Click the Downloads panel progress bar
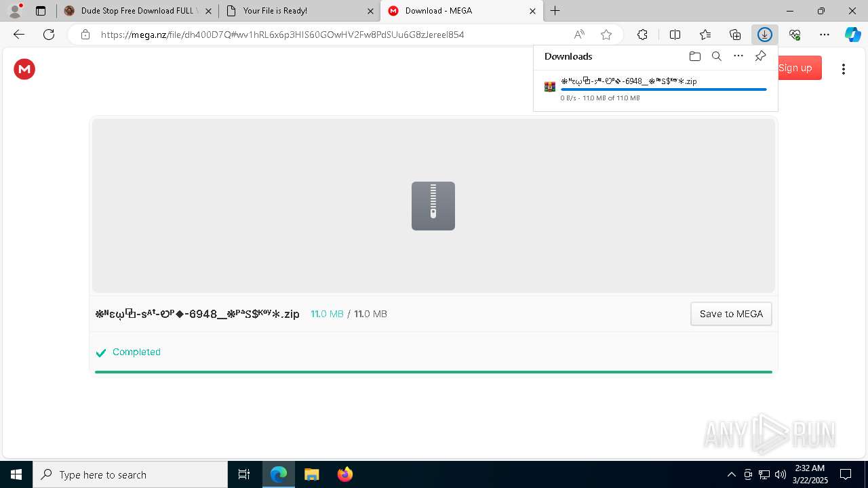 (x=663, y=89)
